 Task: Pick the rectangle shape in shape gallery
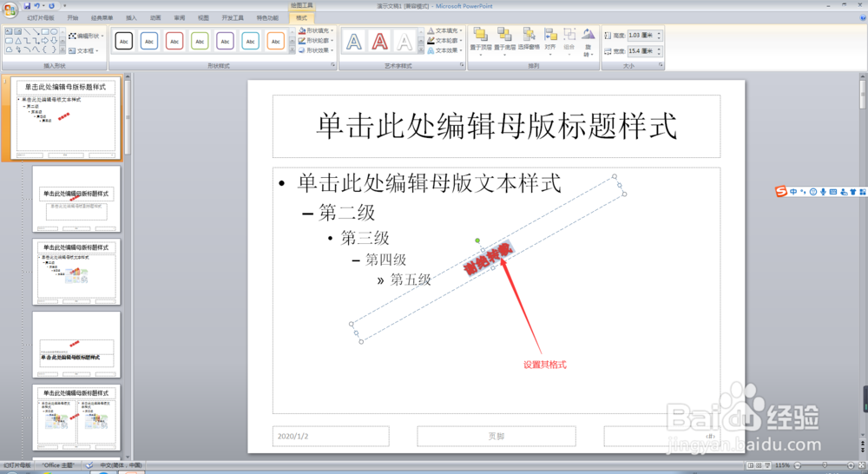45,31
